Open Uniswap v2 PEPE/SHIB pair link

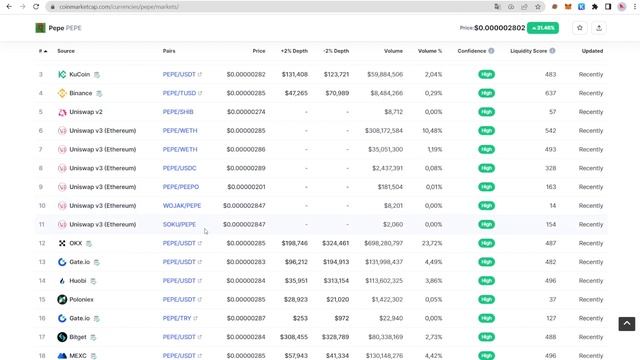pos(178,112)
